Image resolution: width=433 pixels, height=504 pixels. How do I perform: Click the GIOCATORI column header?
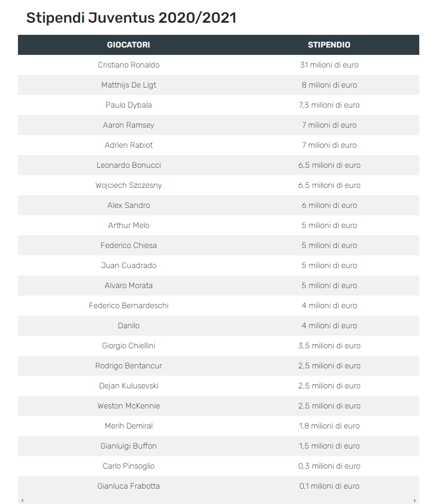tap(128, 45)
